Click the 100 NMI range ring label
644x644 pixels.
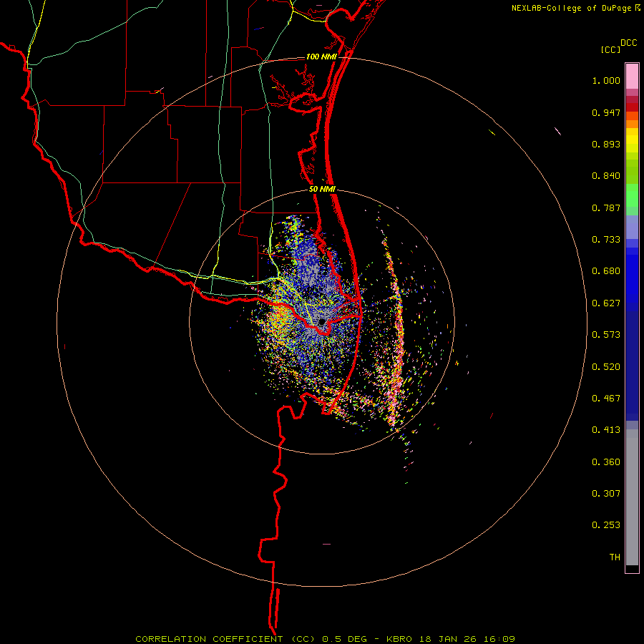[321, 57]
